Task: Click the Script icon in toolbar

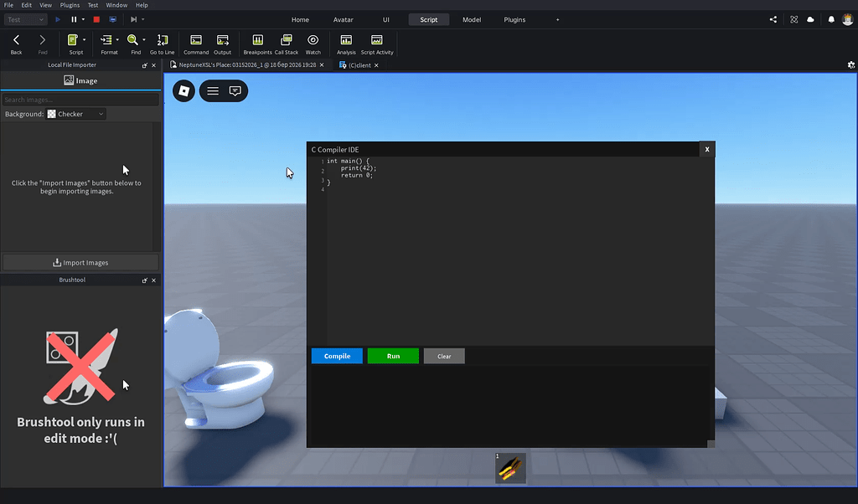Action: [73, 40]
